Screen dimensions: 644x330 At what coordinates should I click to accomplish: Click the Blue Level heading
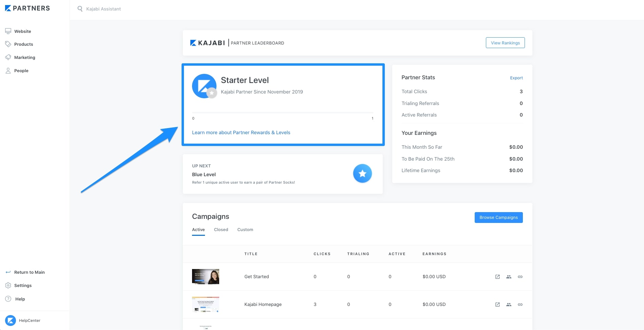click(x=204, y=174)
